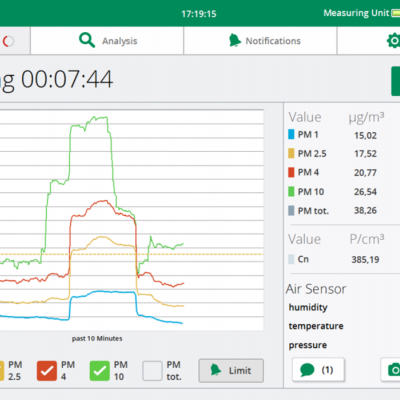Click the green button beside the timer

coord(396,81)
